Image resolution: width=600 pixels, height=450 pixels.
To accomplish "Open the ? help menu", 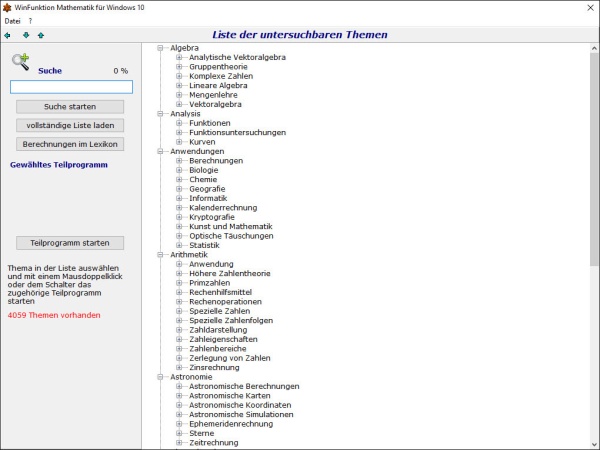I will click(x=30, y=21).
